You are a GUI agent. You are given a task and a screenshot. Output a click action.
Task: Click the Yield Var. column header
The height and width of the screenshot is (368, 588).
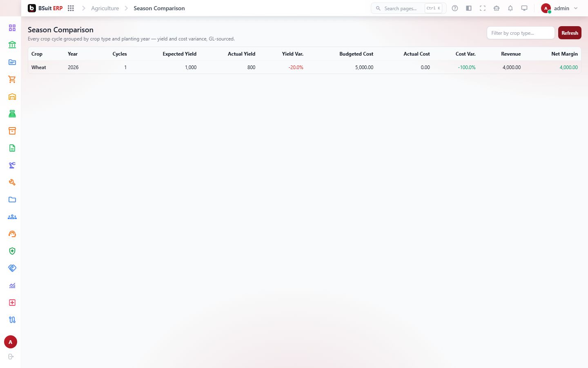[x=293, y=54]
